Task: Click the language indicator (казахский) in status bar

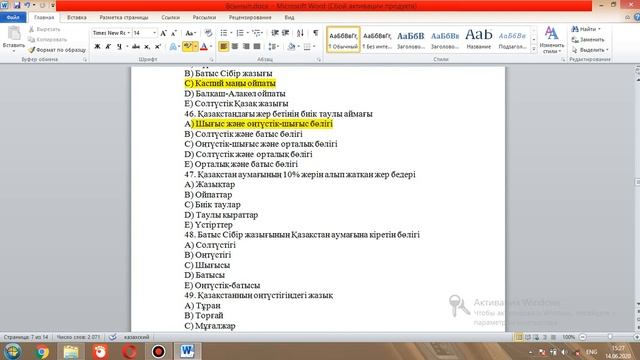Action: tap(136, 337)
